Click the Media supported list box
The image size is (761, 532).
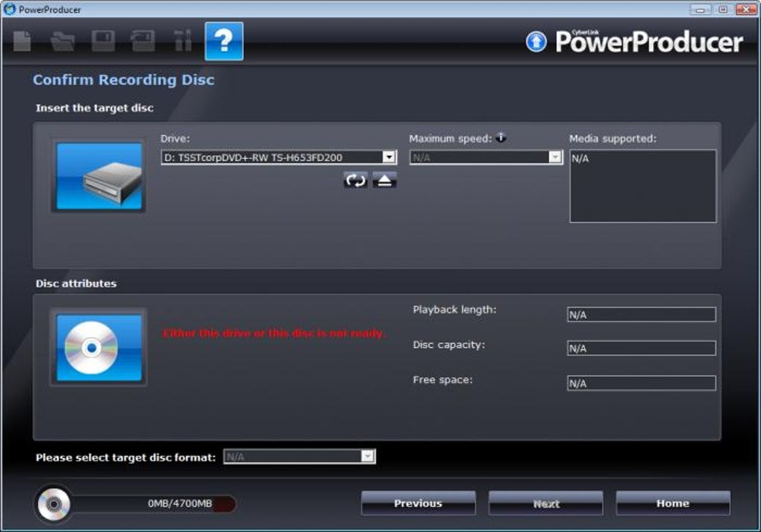(642, 186)
